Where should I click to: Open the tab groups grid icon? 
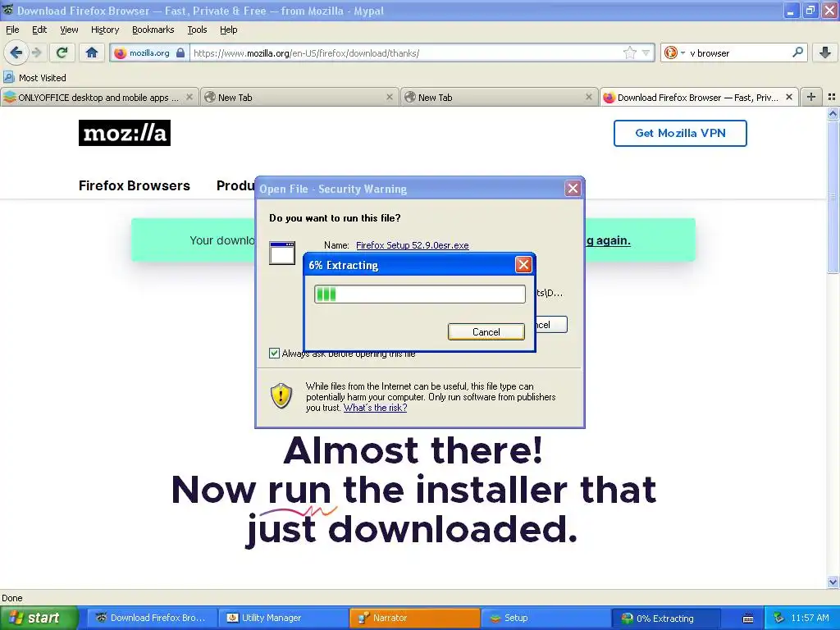tap(832, 97)
